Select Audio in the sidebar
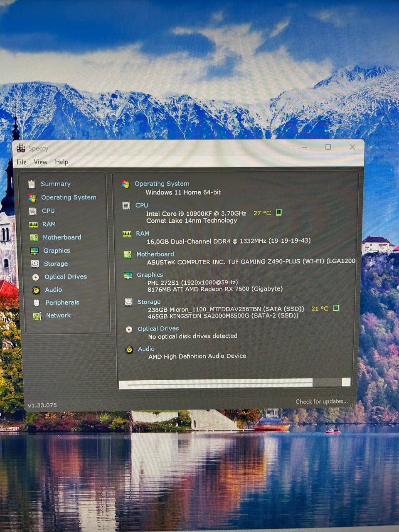Viewport: 399px width, 532px height. coord(53,290)
